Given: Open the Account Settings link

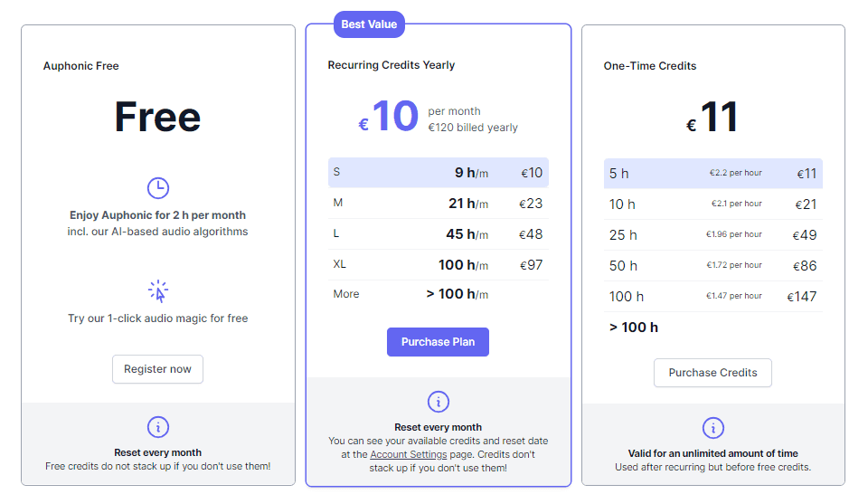Looking at the screenshot, I should click(x=409, y=455).
